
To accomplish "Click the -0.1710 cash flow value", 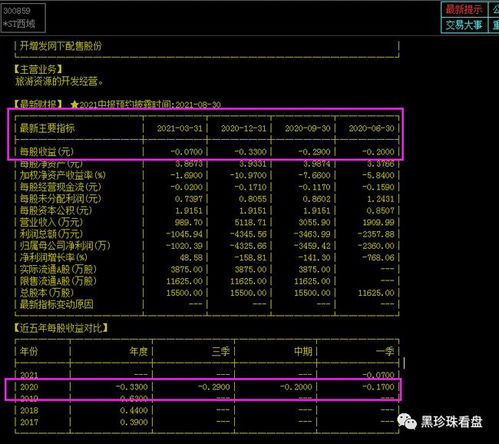I will 250,187.
